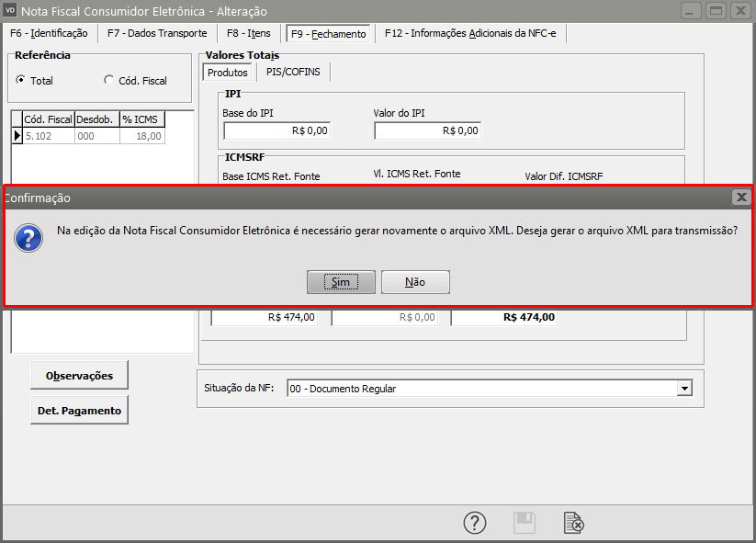The image size is (756, 543).
Task: Click the VD application icon in title bar
Action: click(x=11, y=11)
